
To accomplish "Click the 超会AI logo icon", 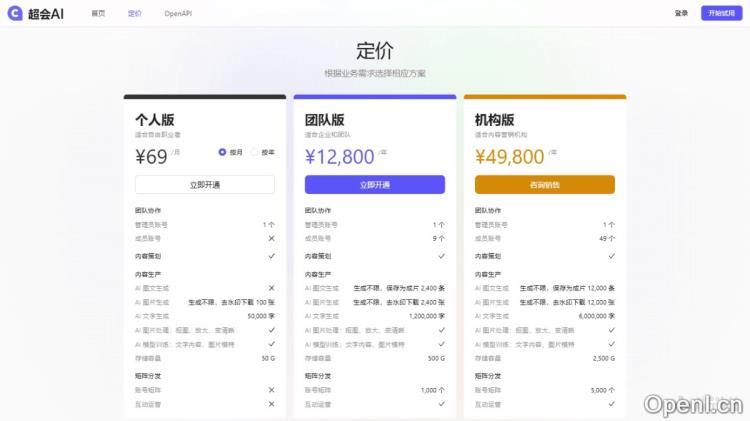I will coord(15,13).
